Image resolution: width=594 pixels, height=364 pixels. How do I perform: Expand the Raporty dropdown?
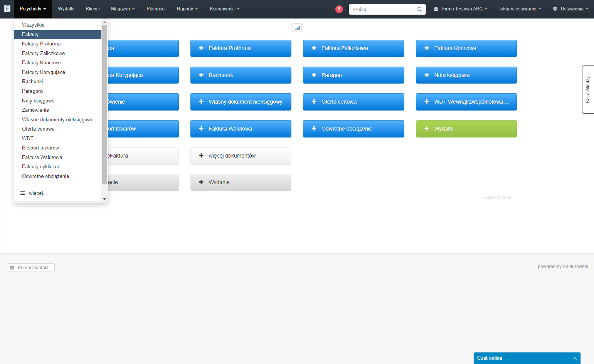[x=187, y=9]
